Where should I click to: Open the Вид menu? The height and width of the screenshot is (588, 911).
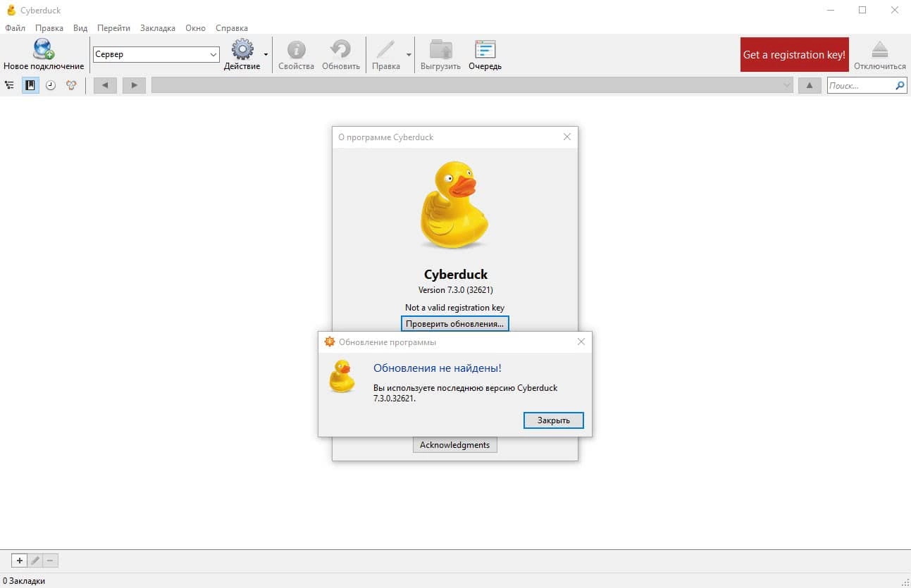[x=80, y=28]
